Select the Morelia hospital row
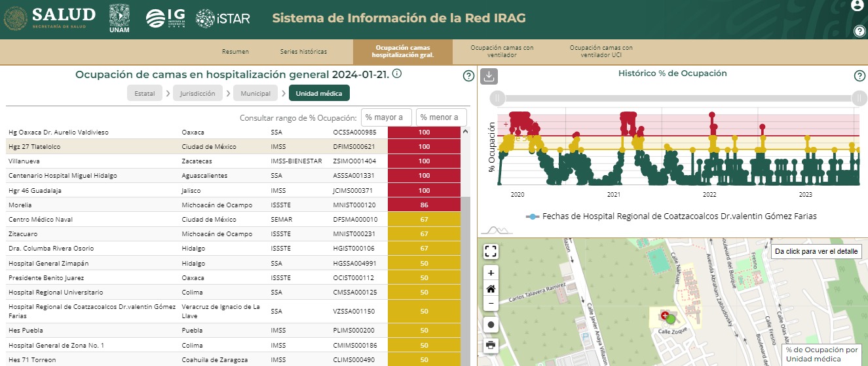The height and width of the screenshot is (366, 868). point(234,205)
